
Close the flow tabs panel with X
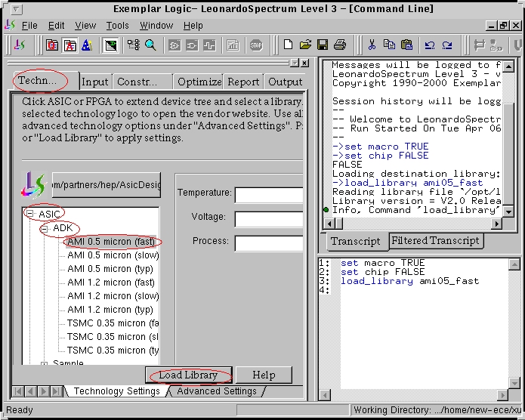(304, 63)
